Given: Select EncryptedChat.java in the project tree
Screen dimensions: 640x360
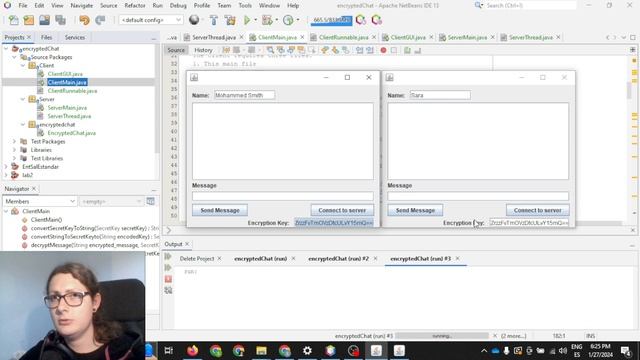Looking at the screenshot, I should pyautogui.click(x=71, y=133).
